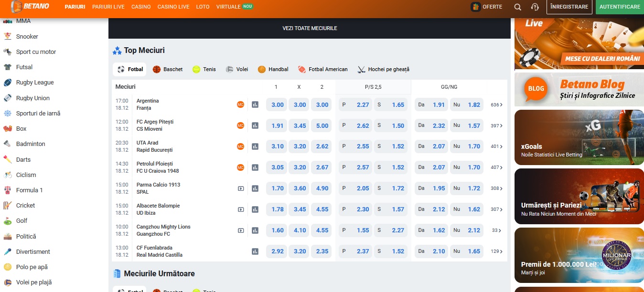Open the Betano Blog banner
644x292 pixels.
579,89
